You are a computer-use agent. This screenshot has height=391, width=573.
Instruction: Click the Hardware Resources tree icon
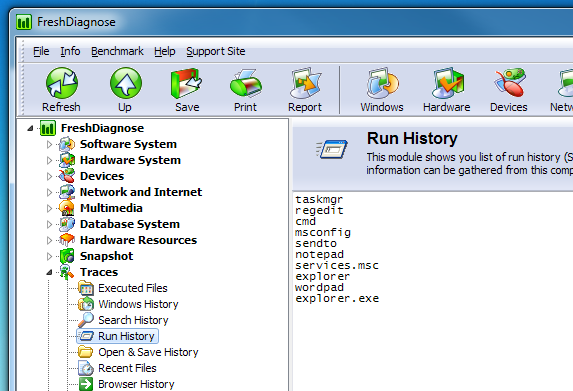[x=67, y=240]
